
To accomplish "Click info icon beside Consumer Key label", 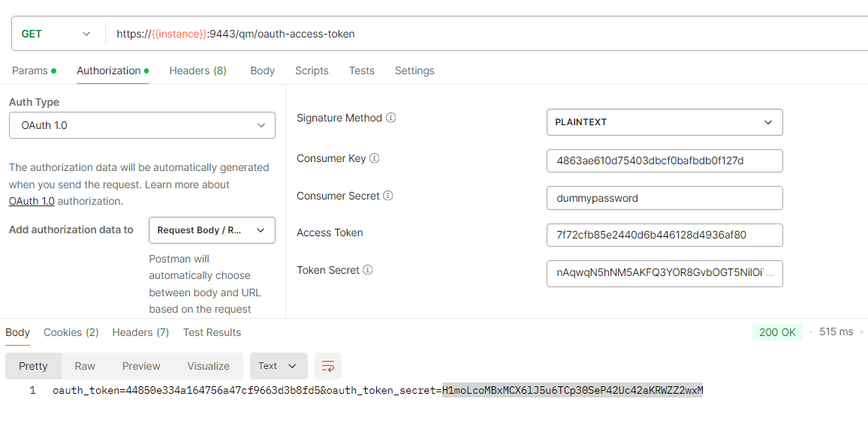I will tap(375, 158).
